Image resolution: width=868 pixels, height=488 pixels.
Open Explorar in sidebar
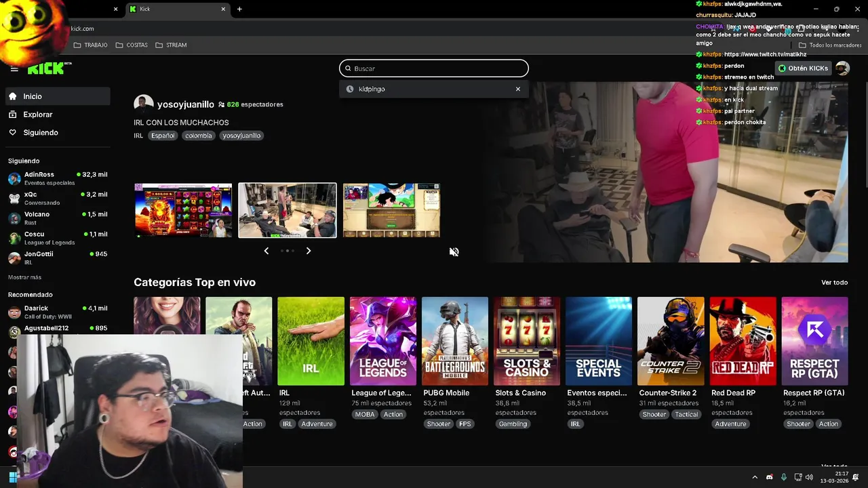coord(58,115)
